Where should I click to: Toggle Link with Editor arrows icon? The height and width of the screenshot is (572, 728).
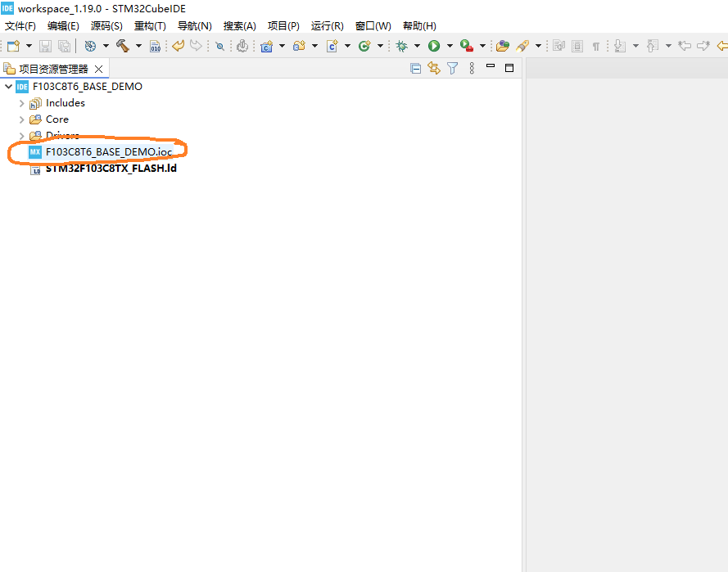pos(434,69)
